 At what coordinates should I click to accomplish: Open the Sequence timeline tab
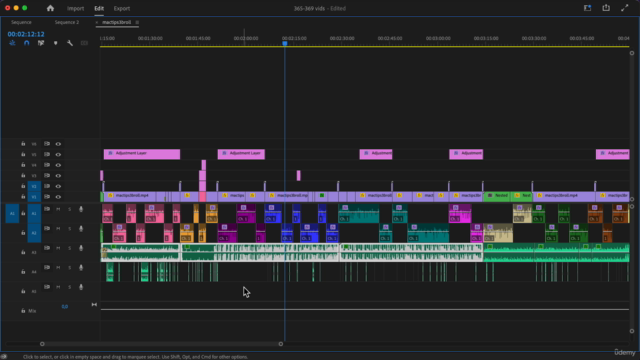click(21, 22)
